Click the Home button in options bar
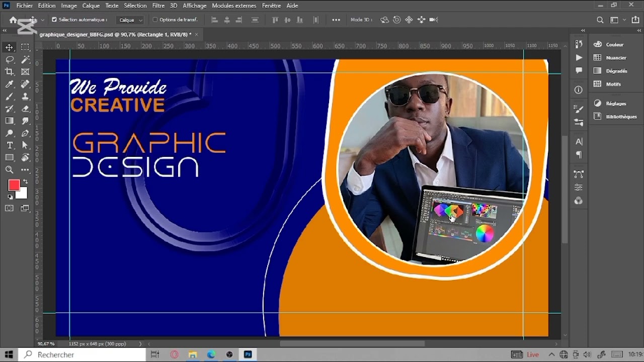 (x=13, y=20)
